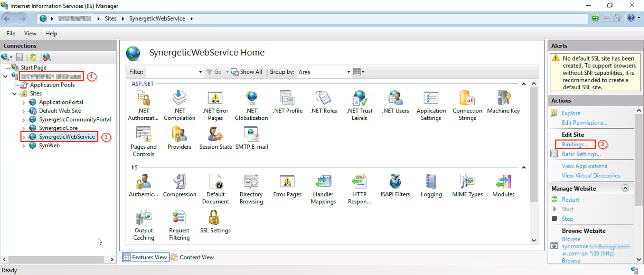The width and height of the screenshot is (644, 275).
Task: Expand the SynergeticCommunityPortal site node
Action: point(24,120)
